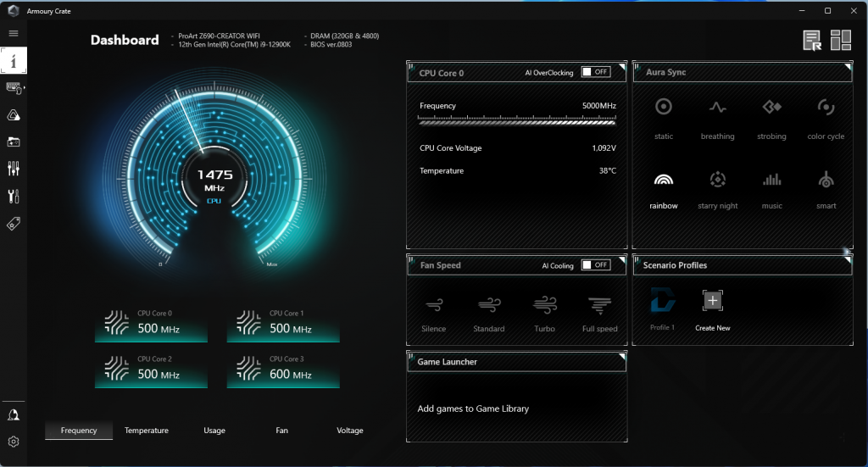The image size is (868, 467).
Task: Open the dashboard layout grid view icon
Action: [x=840, y=41]
